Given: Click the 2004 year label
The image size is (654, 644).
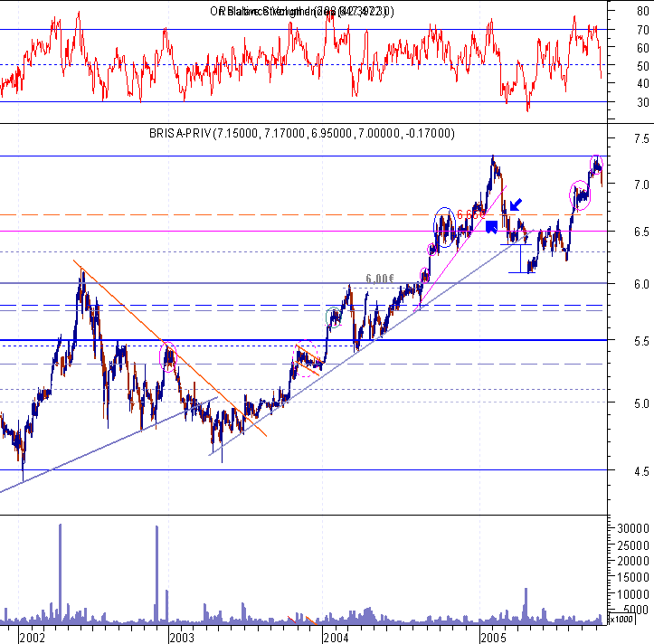Looking at the screenshot, I should click(336, 638).
